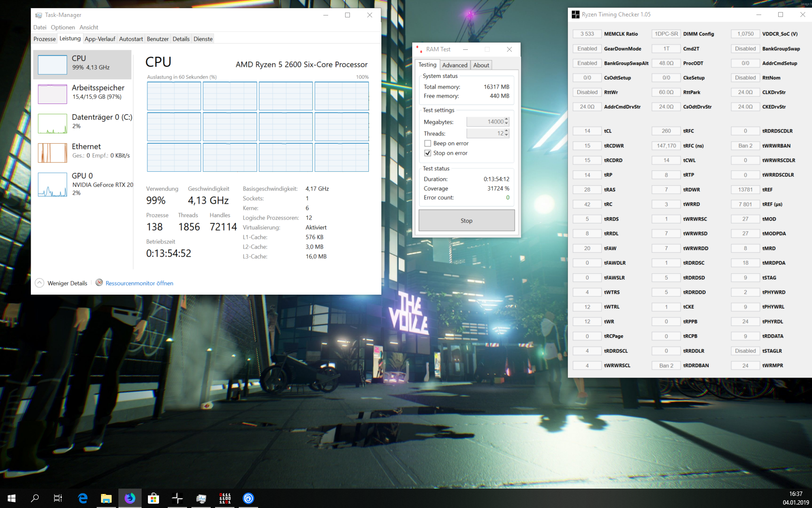Click the ProcODT 48.0Ω value
This screenshot has width=812, height=508.
click(x=666, y=63)
